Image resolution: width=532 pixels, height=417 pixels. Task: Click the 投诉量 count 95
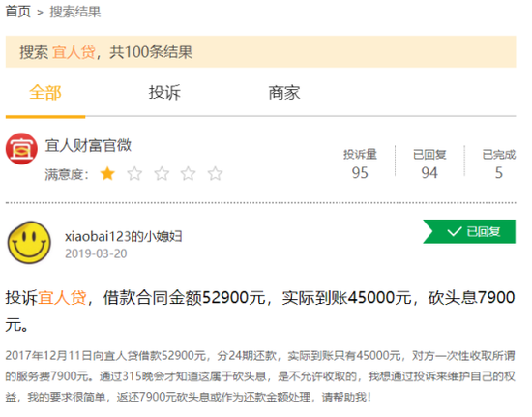pos(360,173)
